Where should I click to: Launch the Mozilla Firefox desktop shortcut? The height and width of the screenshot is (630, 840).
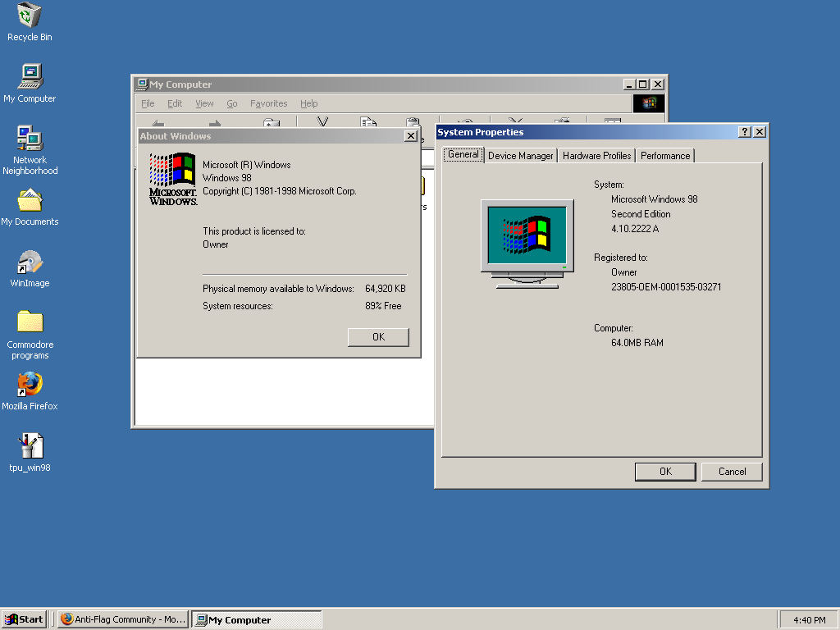pyautogui.click(x=30, y=385)
